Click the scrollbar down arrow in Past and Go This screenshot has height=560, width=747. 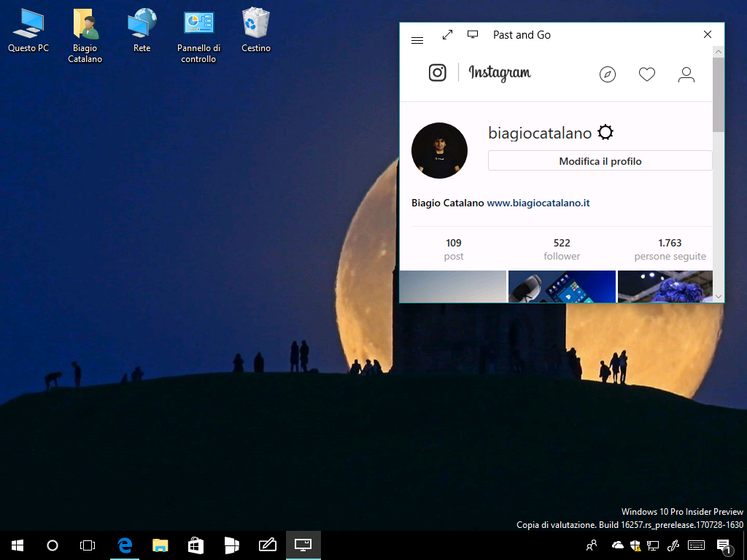(719, 297)
